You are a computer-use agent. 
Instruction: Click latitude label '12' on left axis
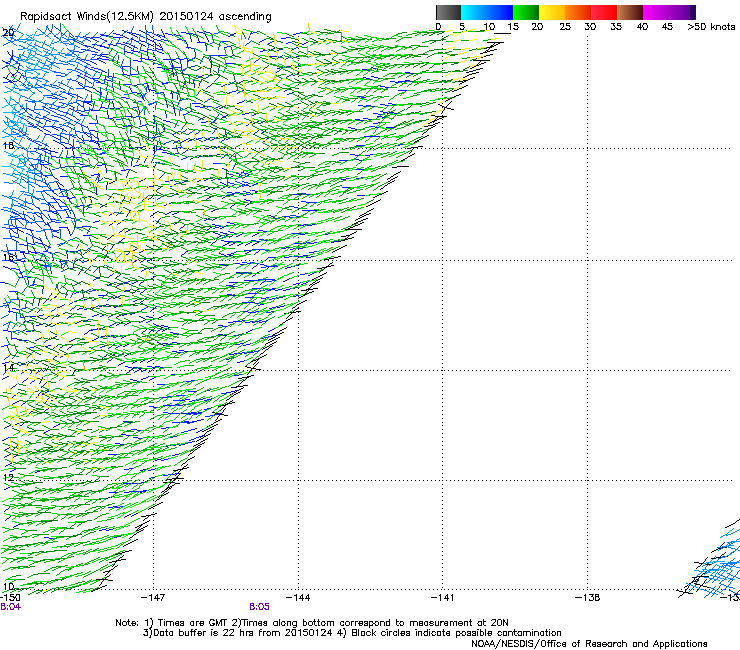click(x=8, y=478)
